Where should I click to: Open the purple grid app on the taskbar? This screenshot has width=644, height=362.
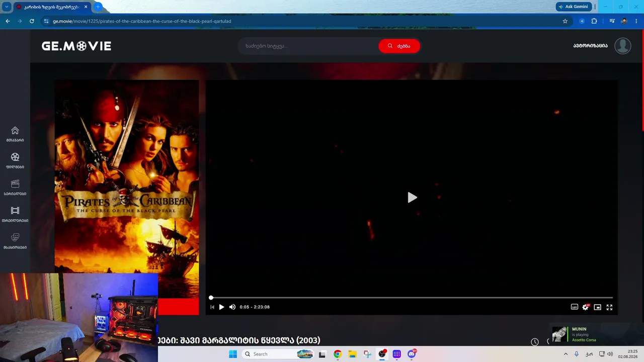click(396, 354)
